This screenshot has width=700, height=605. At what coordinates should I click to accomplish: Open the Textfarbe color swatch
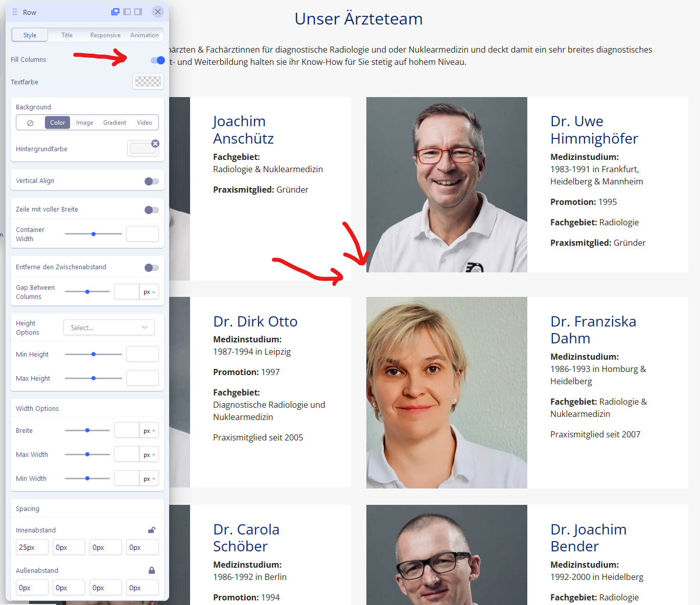pos(148,81)
